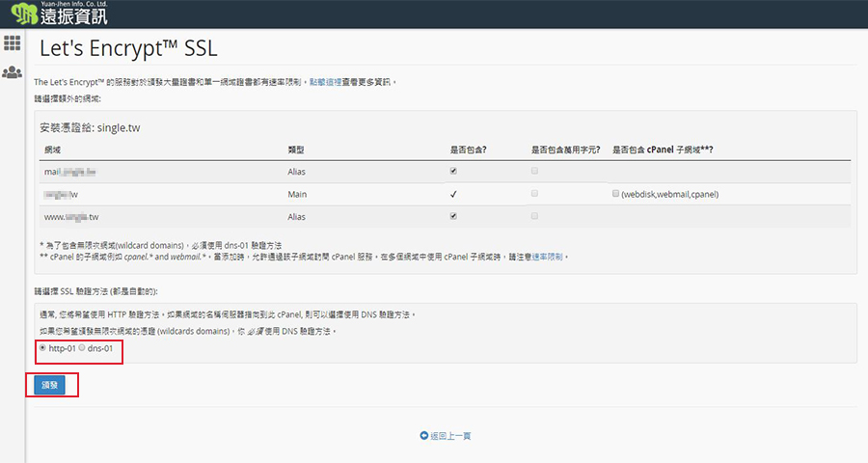
Task: Click the back arrow circle icon
Action: point(424,436)
